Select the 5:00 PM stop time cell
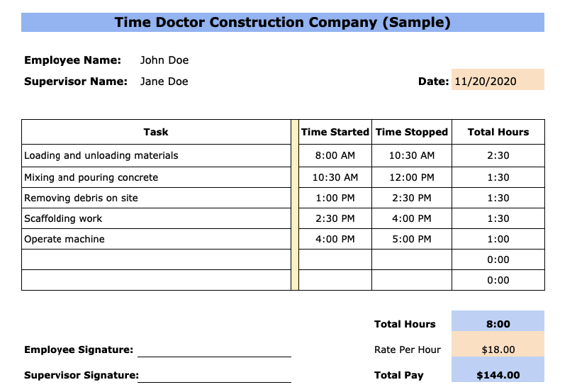The image size is (577, 392). 411,239
